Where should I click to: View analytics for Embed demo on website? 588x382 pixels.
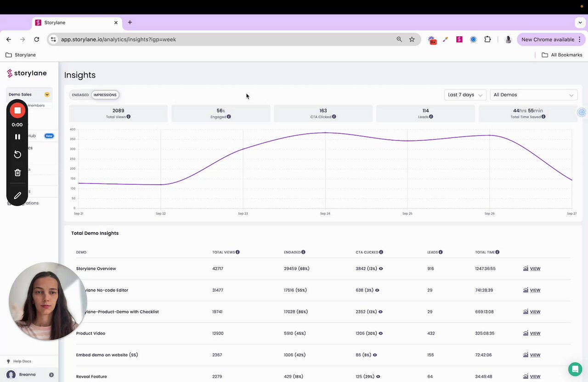point(532,355)
